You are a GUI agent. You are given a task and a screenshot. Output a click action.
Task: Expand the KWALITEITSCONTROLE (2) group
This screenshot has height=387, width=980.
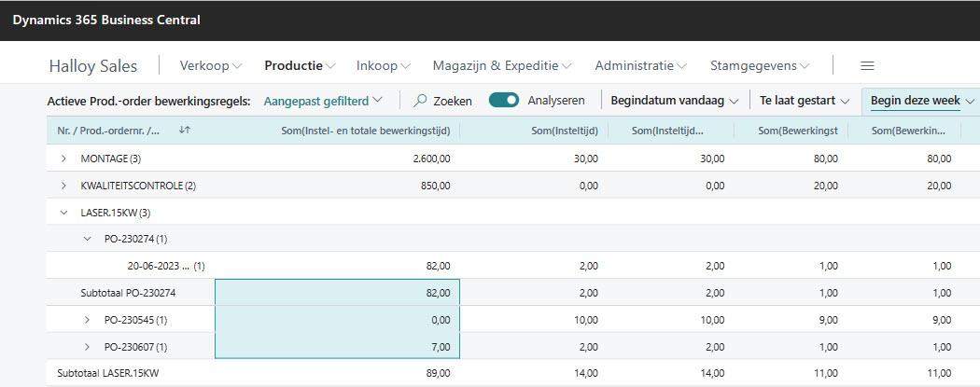[x=64, y=186]
